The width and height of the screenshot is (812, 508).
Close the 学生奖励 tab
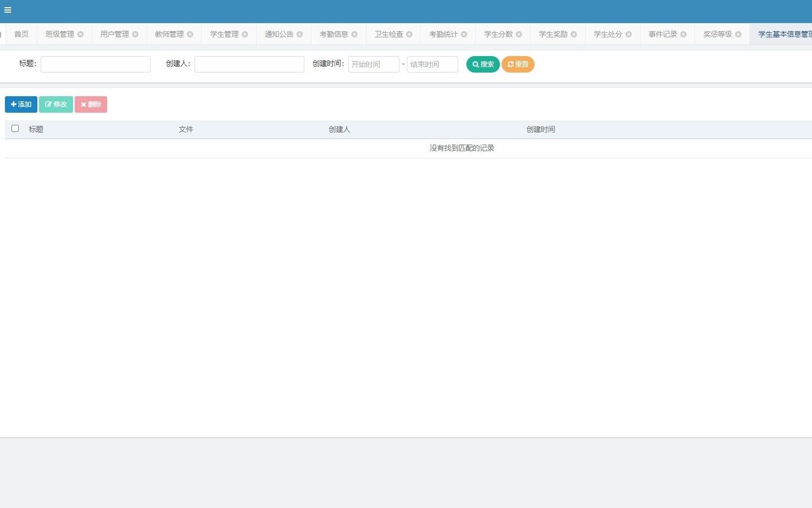pos(574,34)
